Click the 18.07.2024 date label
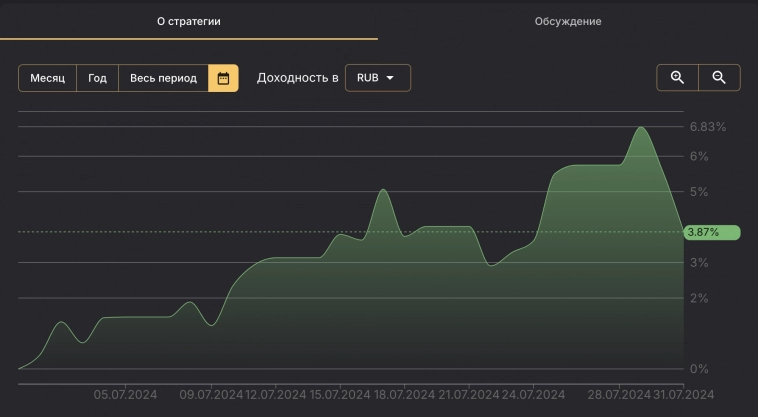 (404, 395)
